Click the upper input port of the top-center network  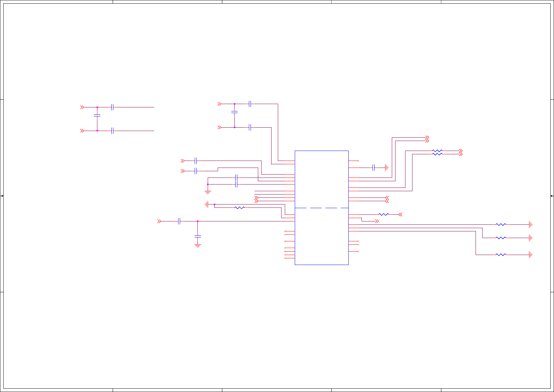[219, 104]
